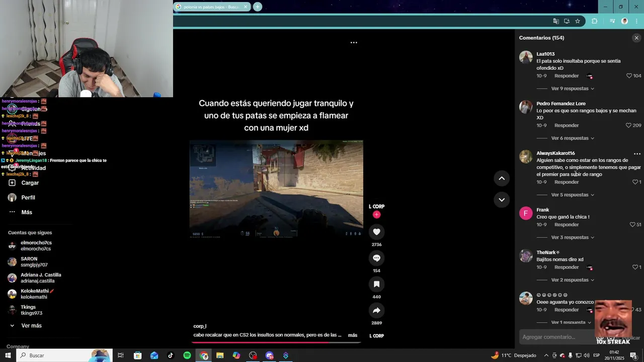
Task: Open a new browser tab
Action: [258, 7]
